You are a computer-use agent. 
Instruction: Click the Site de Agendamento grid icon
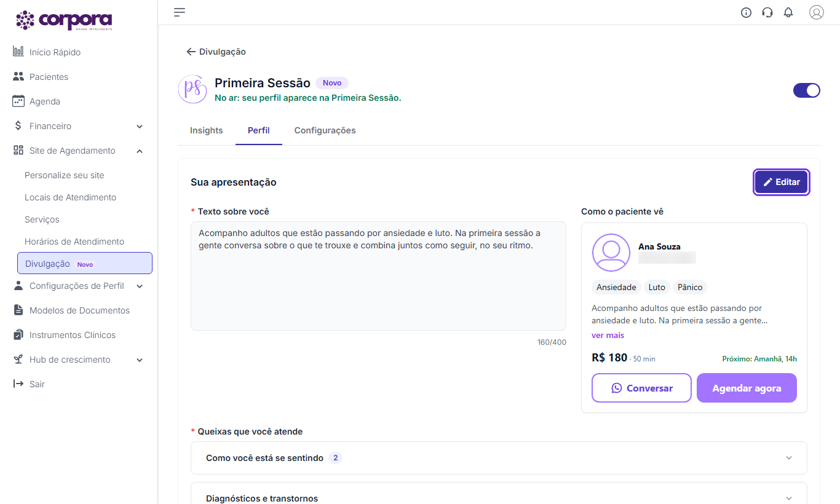point(18,151)
